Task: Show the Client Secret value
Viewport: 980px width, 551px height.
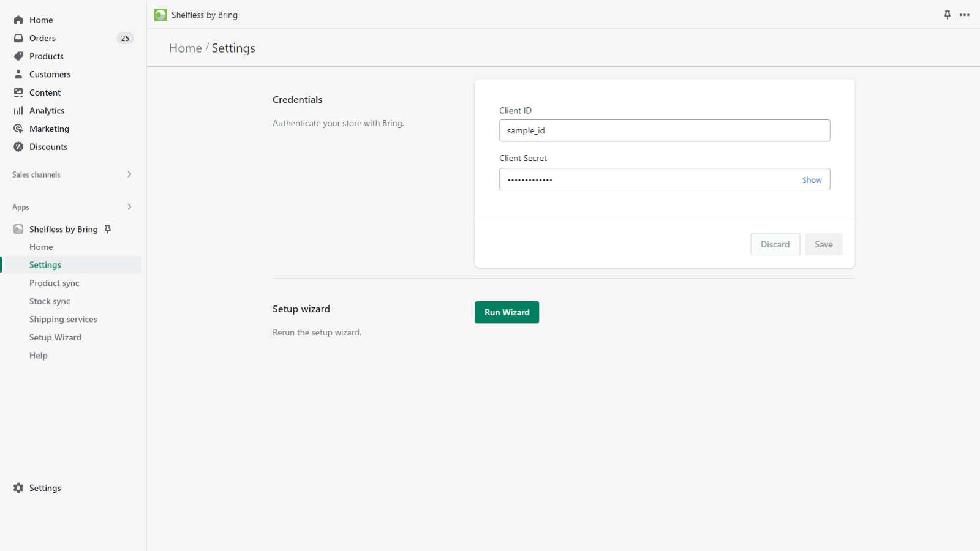Action: (812, 180)
